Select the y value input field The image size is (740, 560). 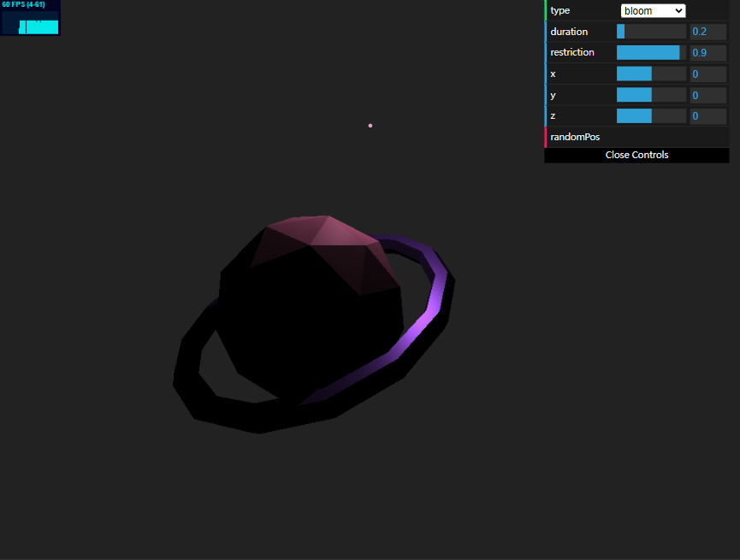coord(708,95)
